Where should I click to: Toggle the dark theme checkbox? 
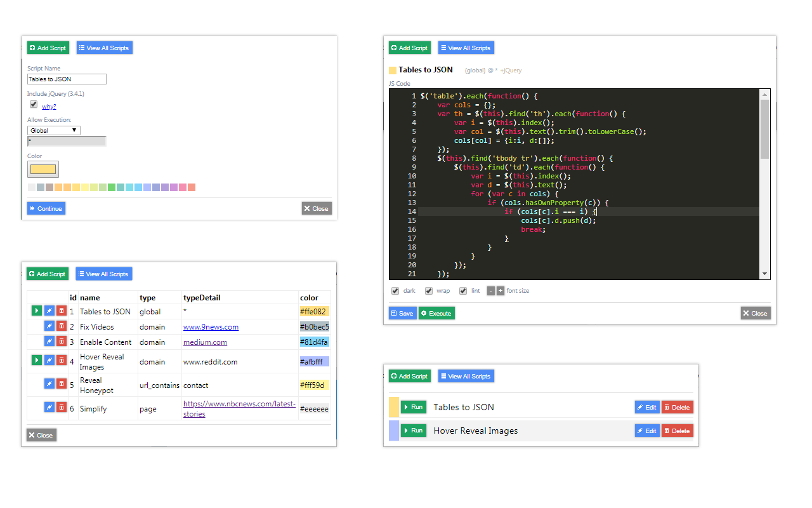395,291
